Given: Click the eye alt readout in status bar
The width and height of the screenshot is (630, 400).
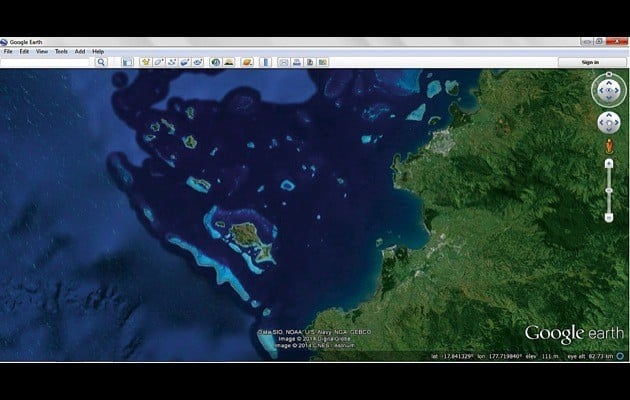Looking at the screenshot, I should coord(590,356).
